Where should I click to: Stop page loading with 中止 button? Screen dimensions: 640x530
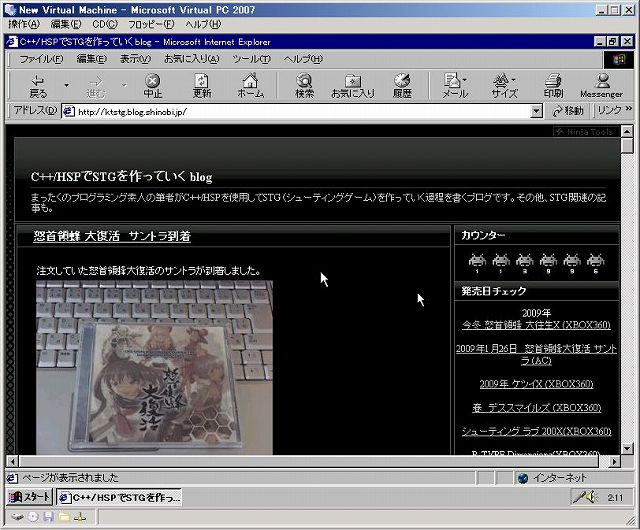pyautogui.click(x=153, y=86)
